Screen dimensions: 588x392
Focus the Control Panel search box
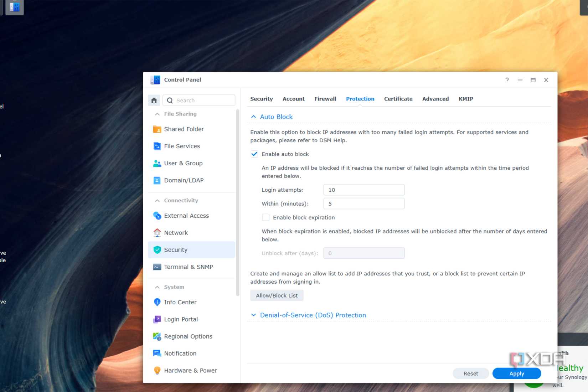(x=199, y=100)
